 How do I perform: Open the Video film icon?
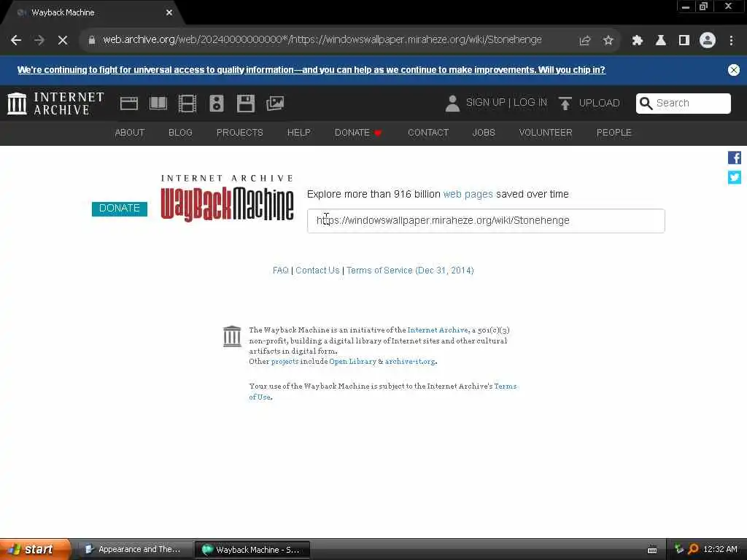[x=187, y=104]
